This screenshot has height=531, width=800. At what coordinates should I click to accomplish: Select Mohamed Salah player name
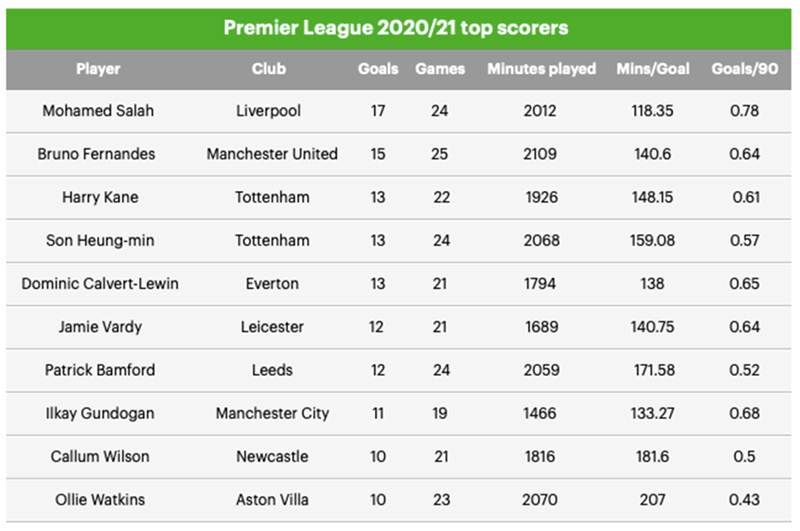[98, 111]
